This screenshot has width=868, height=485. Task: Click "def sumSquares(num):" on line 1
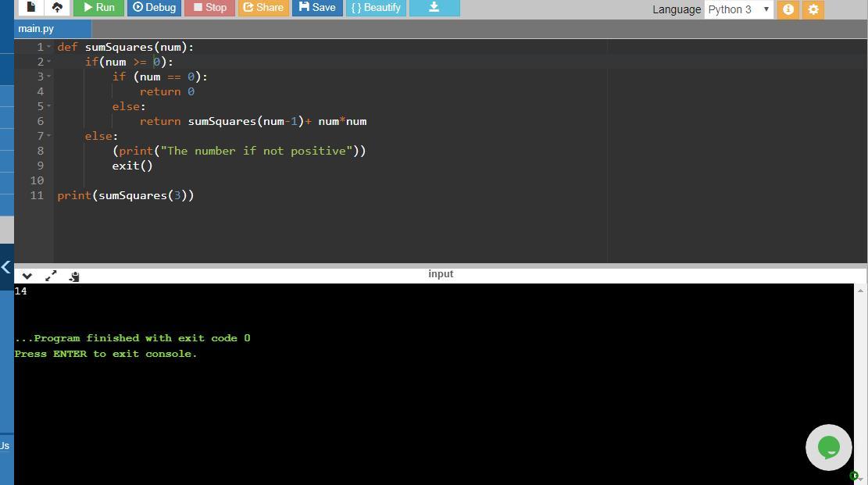[x=126, y=47]
